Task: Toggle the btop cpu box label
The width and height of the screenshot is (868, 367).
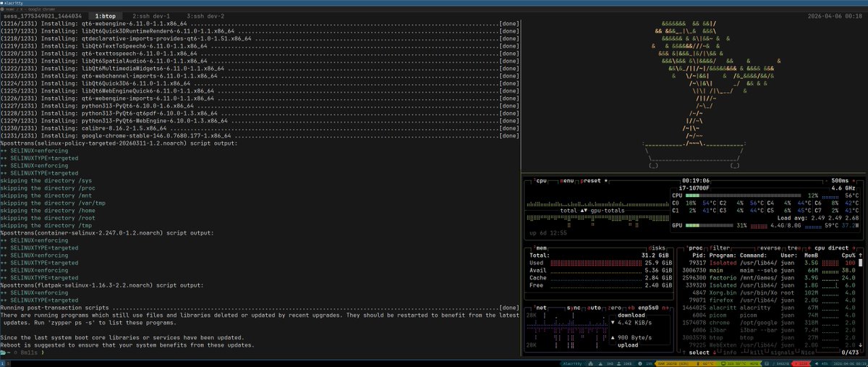Action: [x=539, y=181]
